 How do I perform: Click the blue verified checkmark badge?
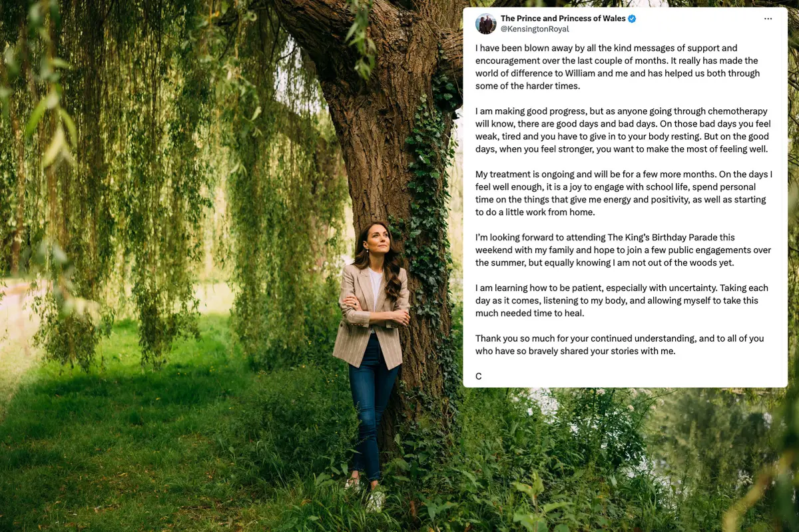coord(632,19)
